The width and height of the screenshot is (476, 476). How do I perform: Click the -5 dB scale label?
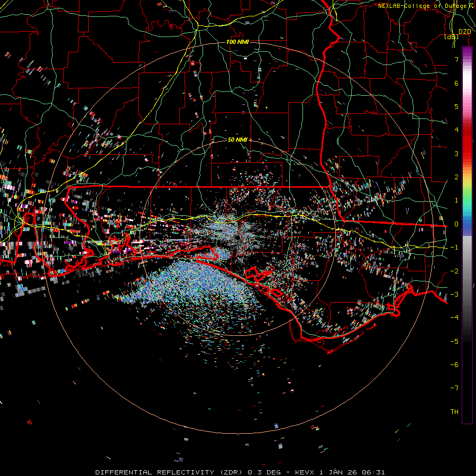pos(454,341)
